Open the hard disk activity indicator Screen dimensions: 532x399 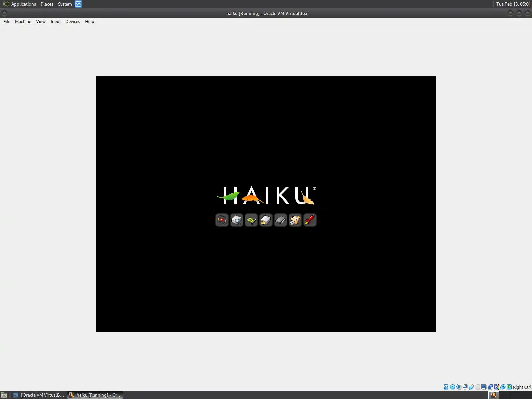click(x=446, y=387)
